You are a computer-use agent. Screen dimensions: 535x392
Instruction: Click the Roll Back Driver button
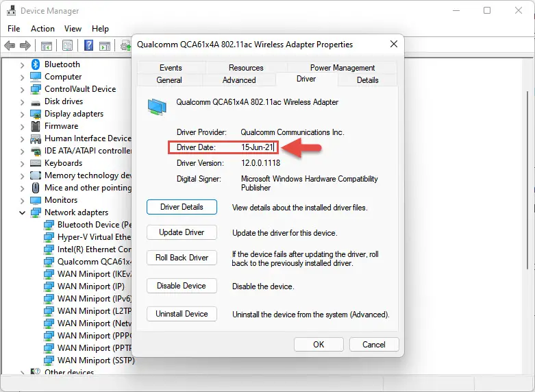tap(182, 258)
